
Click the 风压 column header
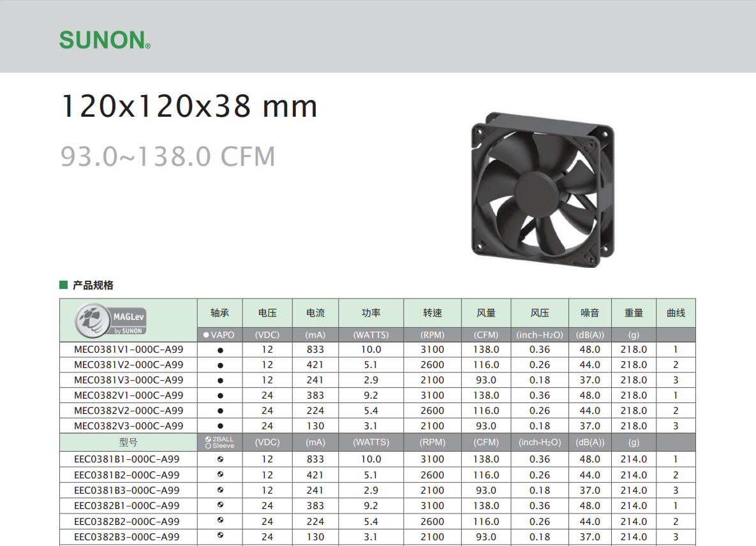tap(540, 313)
